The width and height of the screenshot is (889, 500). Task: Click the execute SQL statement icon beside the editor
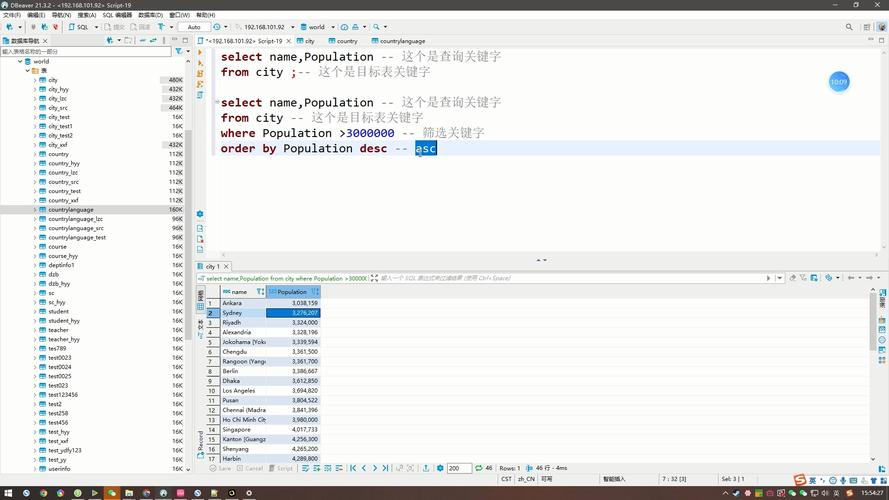tap(200, 58)
